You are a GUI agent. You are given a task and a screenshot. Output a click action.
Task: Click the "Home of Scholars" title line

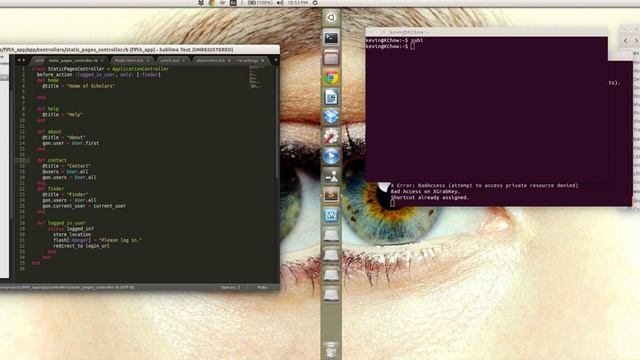tap(78, 86)
